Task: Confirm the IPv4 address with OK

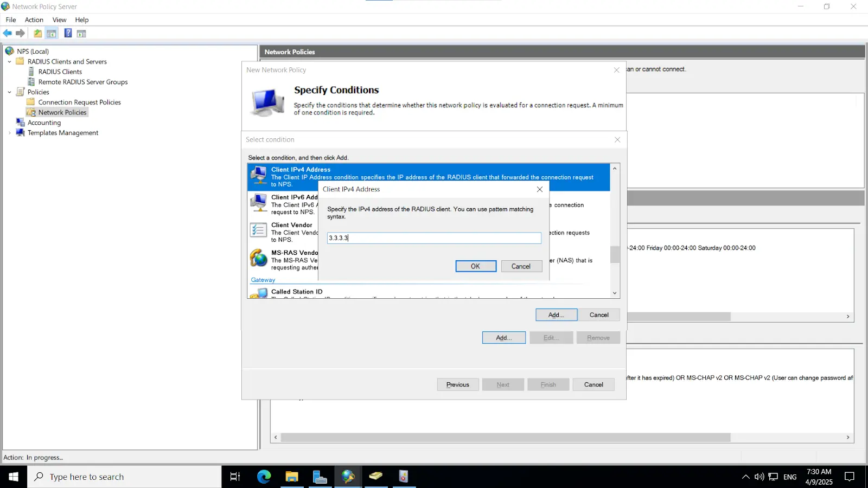Action: (475, 266)
